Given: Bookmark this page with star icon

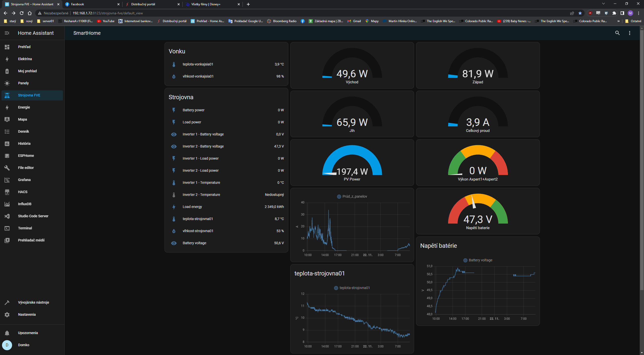Looking at the screenshot, I should [x=580, y=13].
